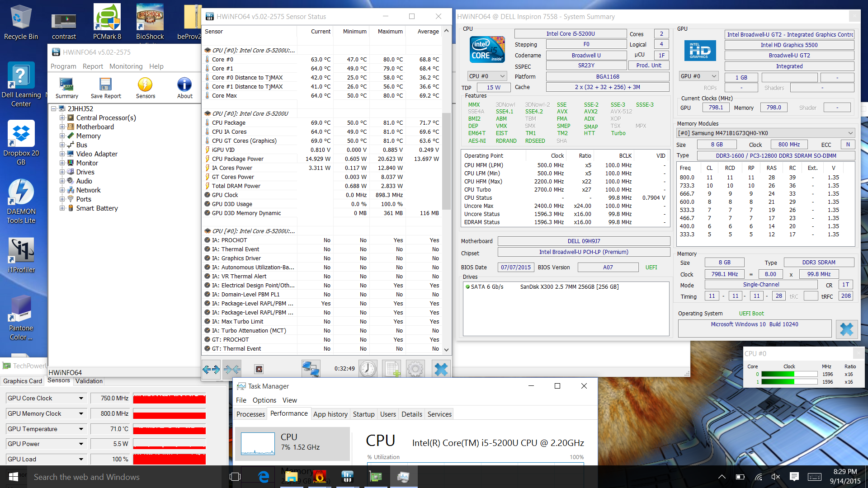Click the expand arrows icon in sensor toolbar

point(211,370)
